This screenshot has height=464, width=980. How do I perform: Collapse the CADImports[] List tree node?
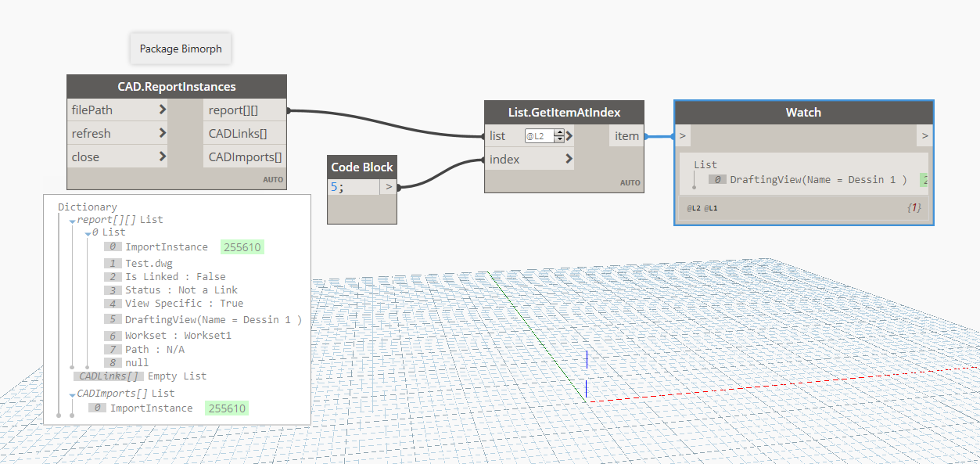72,394
